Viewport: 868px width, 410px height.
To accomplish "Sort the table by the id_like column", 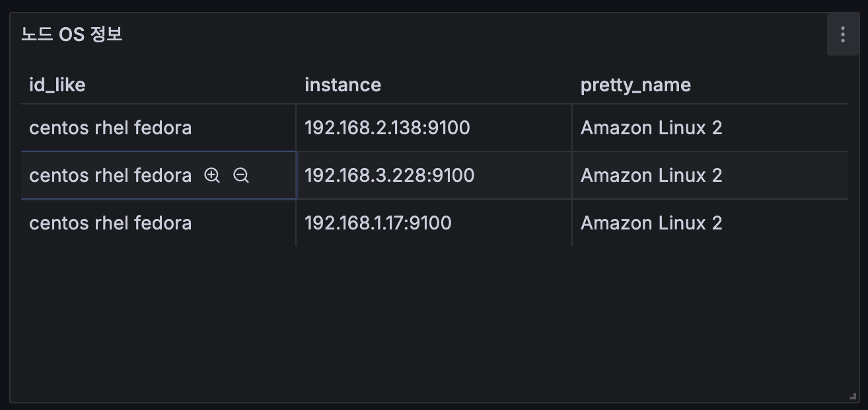I will (57, 85).
